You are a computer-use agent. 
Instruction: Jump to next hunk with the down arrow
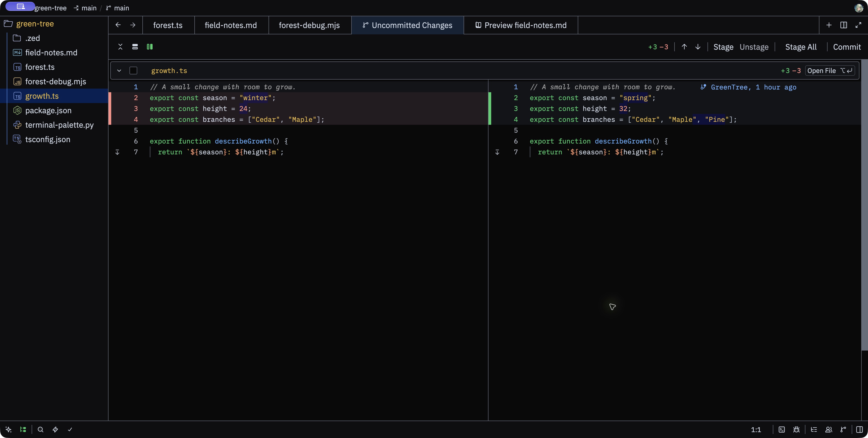coord(698,47)
